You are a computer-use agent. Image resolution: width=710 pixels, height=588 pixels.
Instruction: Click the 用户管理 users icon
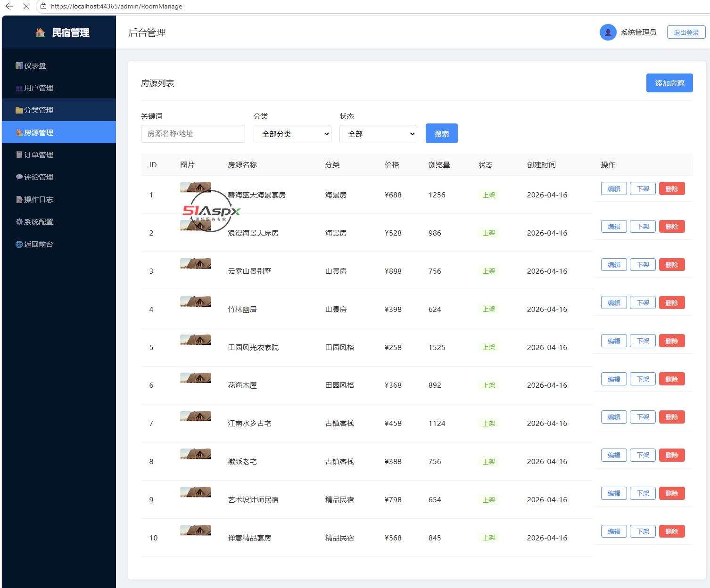point(19,88)
